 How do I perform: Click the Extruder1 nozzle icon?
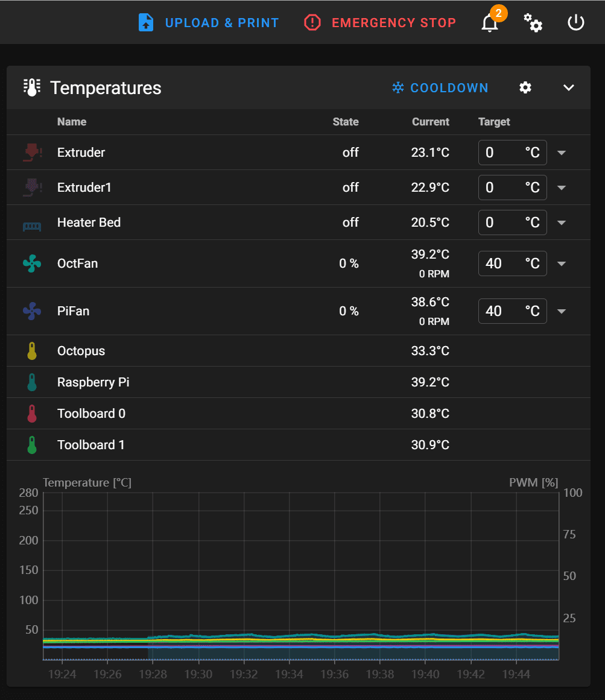[x=32, y=188]
